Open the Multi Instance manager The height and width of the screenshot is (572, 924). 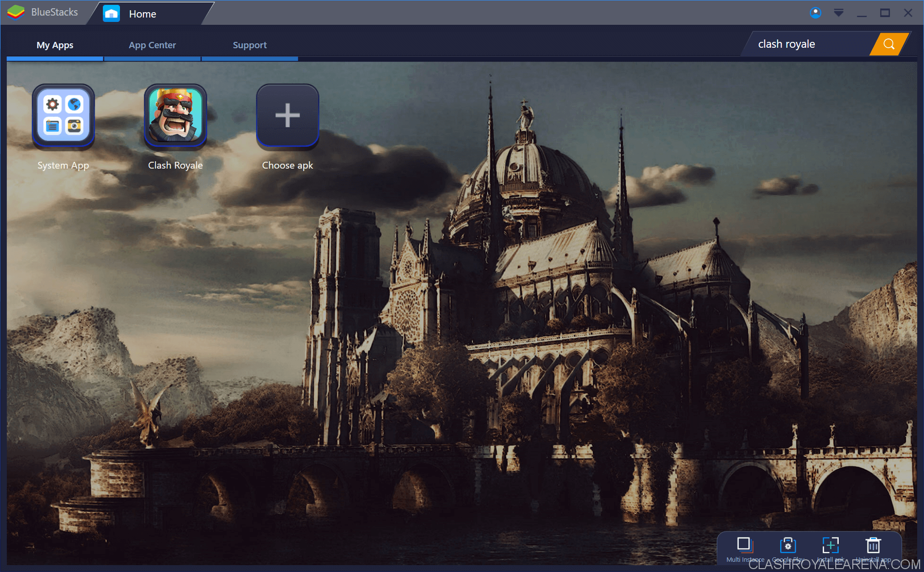pos(745,545)
